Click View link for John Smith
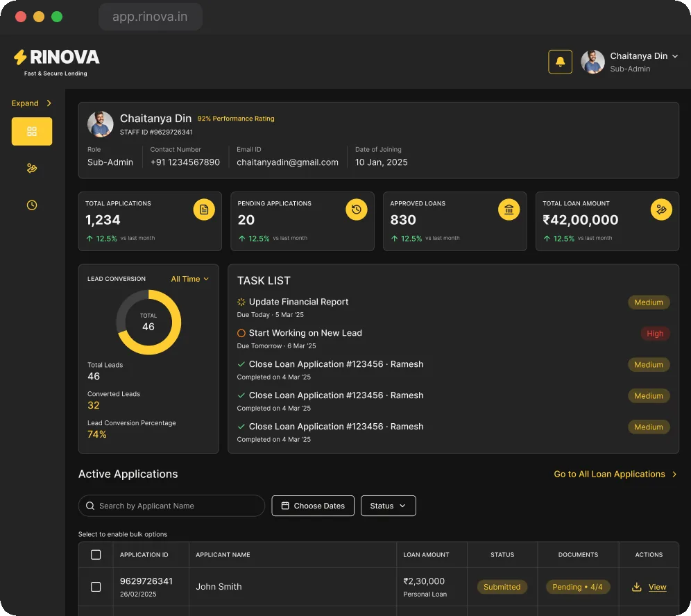 [657, 587]
